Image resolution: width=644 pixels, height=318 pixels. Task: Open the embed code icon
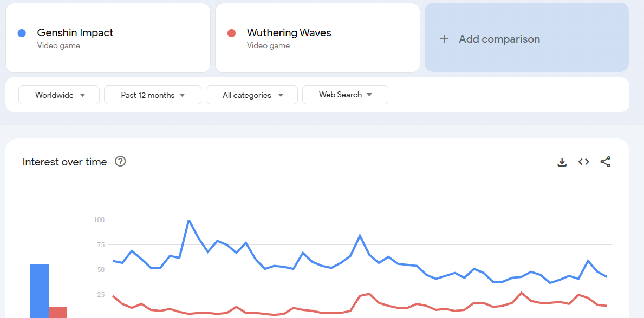click(584, 162)
